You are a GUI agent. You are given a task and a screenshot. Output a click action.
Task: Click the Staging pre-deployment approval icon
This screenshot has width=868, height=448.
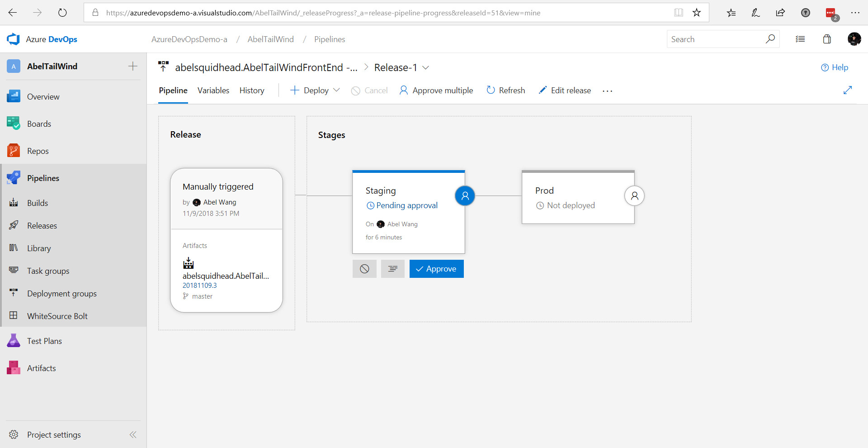pyautogui.click(x=465, y=196)
